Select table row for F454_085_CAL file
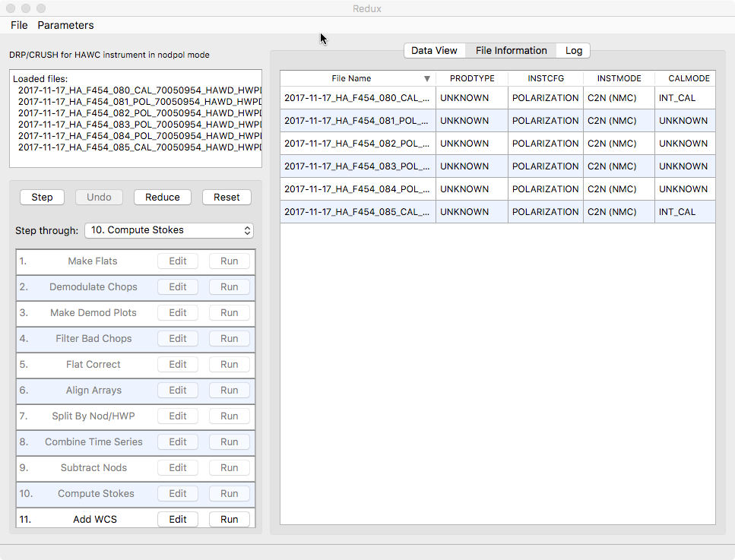This screenshot has width=735, height=560. [498, 212]
